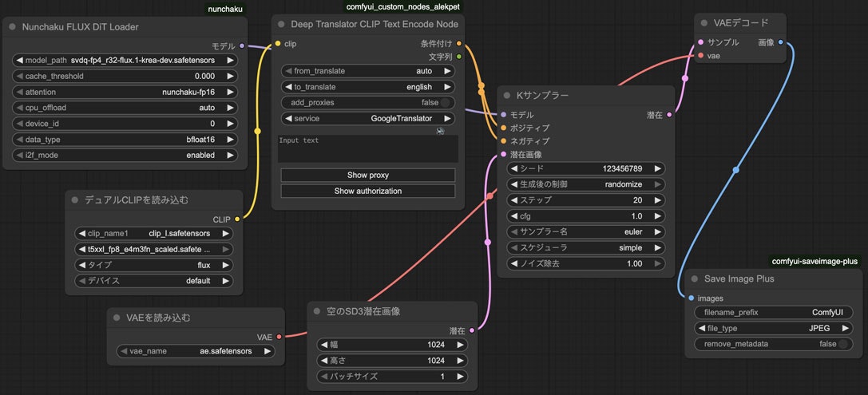Image resolution: width=868 pixels, height=395 pixels.
Task: Adjust the cache_threshold 0.000 field
Action: point(125,77)
